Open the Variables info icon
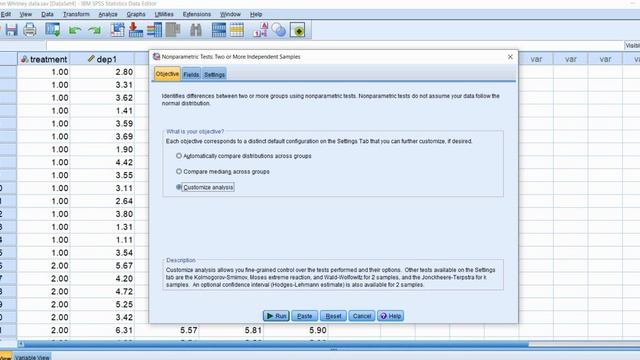 (x=154, y=30)
